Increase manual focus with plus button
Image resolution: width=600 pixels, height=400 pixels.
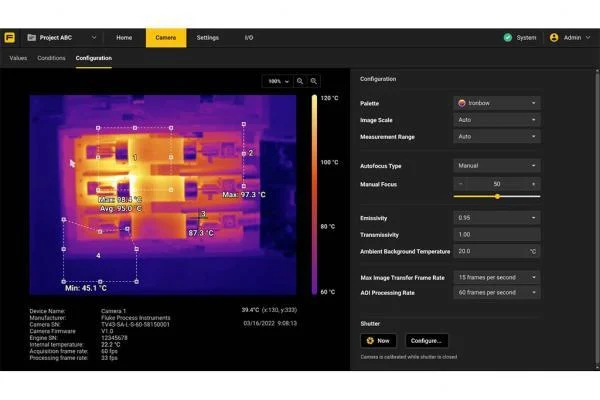pos(533,184)
